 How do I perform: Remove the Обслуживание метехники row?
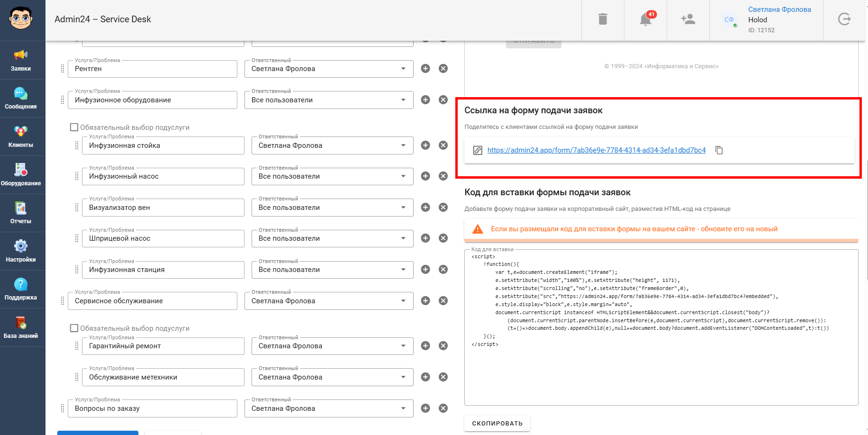pos(443,377)
